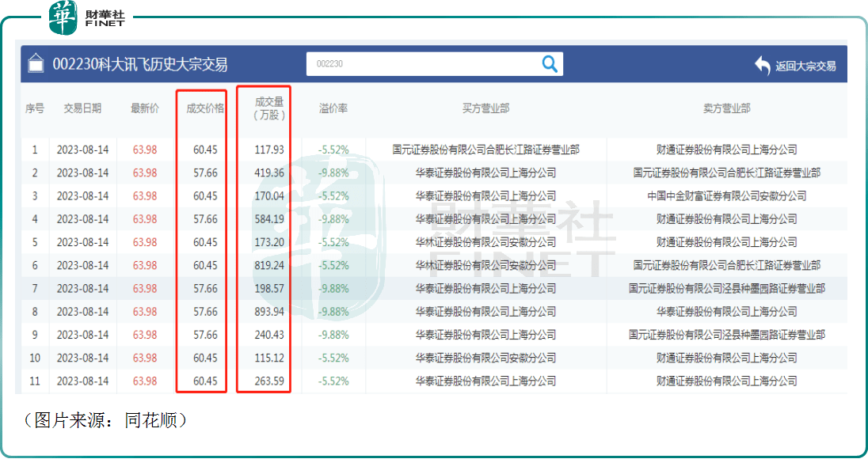The width and height of the screenshot is (868, 474).
Task: Select volume cell 115.12 in row 10
Action: point(269,358)
